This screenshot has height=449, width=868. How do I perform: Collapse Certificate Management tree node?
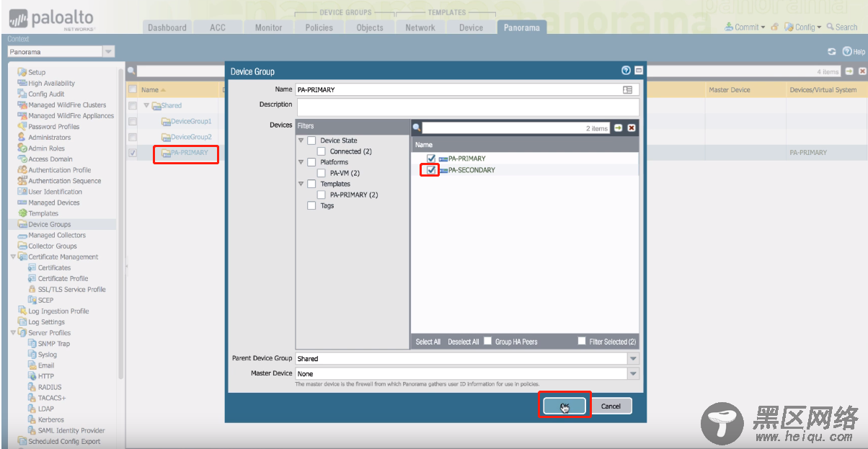(x=13, y=257)
